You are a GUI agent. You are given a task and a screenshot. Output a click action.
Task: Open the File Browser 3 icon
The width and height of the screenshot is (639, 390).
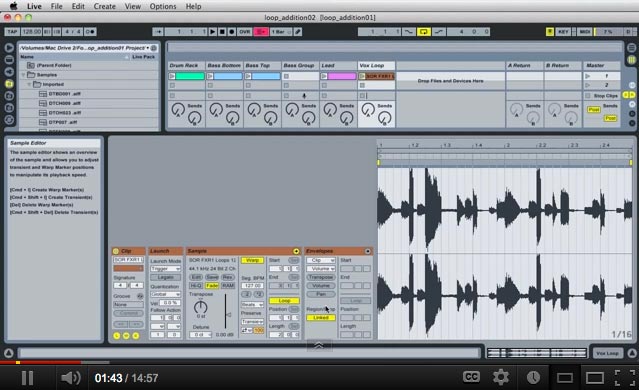click(9, 108)
